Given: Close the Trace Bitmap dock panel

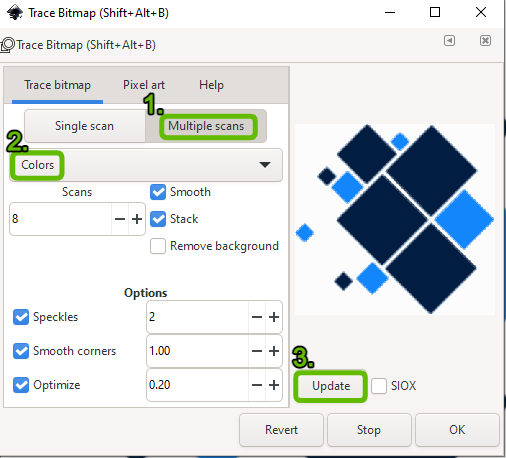Looking at the screenshot, I should coord(485,41).
